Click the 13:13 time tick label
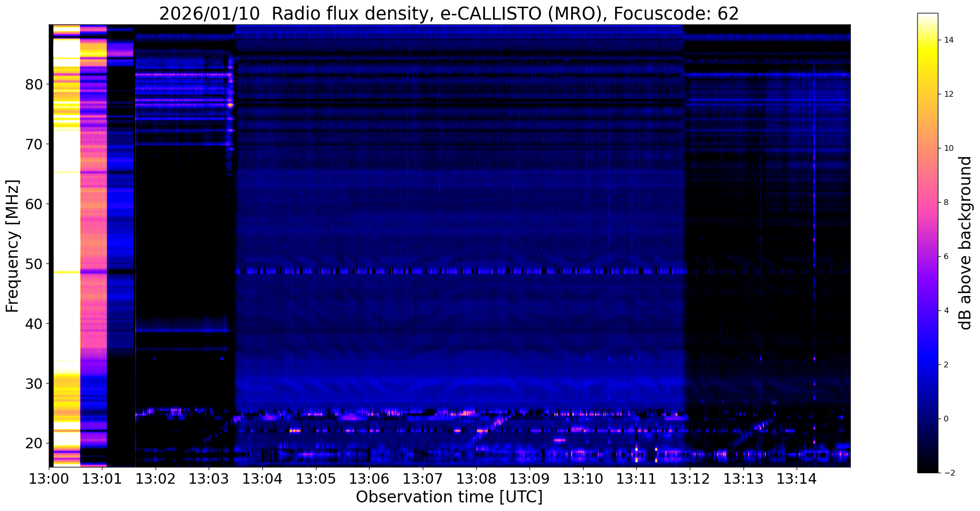The image size is (980, 511). click(743, 478)
